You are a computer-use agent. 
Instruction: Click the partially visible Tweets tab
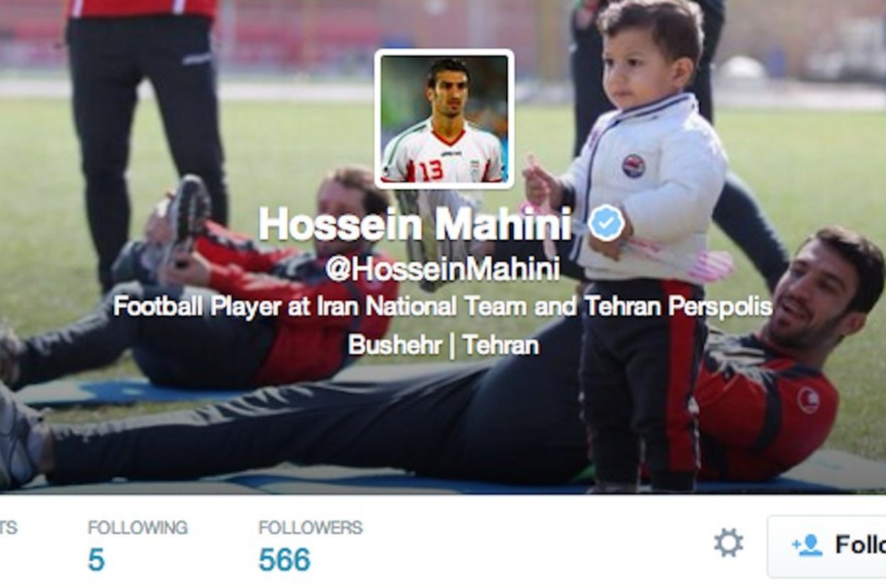tap(9, 527)
